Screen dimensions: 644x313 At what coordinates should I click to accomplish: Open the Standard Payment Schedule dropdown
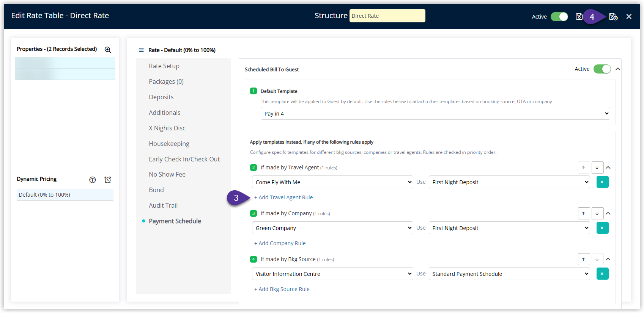coord(509,274)
